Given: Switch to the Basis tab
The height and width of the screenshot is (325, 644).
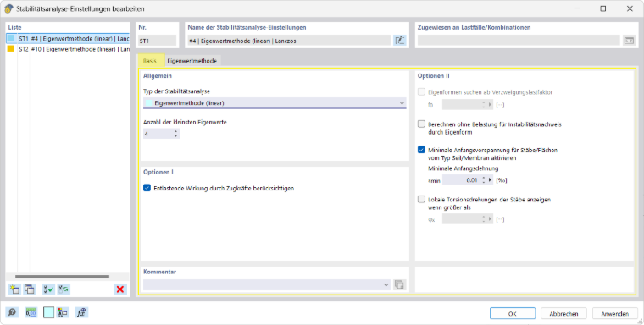Looking at the screenshot, I should tap(150, 61).
